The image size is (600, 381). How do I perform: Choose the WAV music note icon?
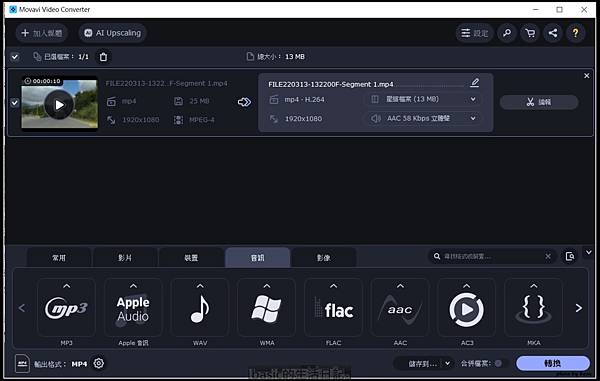tap(200, 309)
